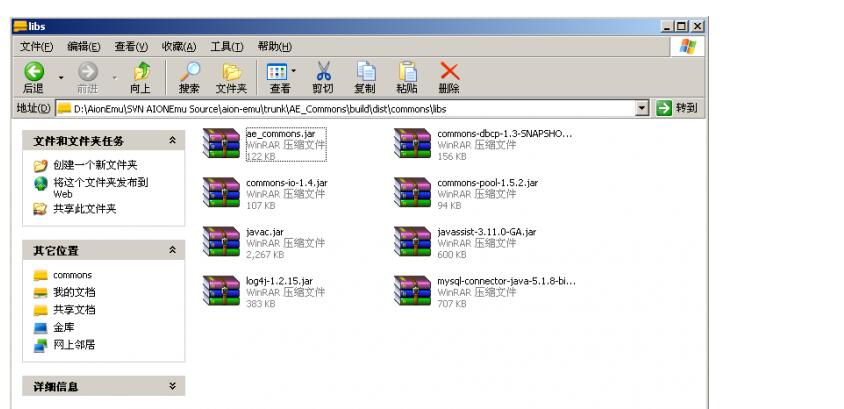The width and height of the screenshot is (844, 409).
Task: Click the Shared Documents (共享文档) icon
Action: [40, 310]
